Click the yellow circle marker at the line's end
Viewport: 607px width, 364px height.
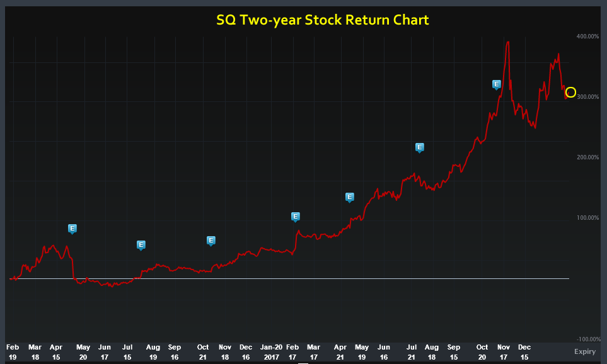click(x=570, y=93)
